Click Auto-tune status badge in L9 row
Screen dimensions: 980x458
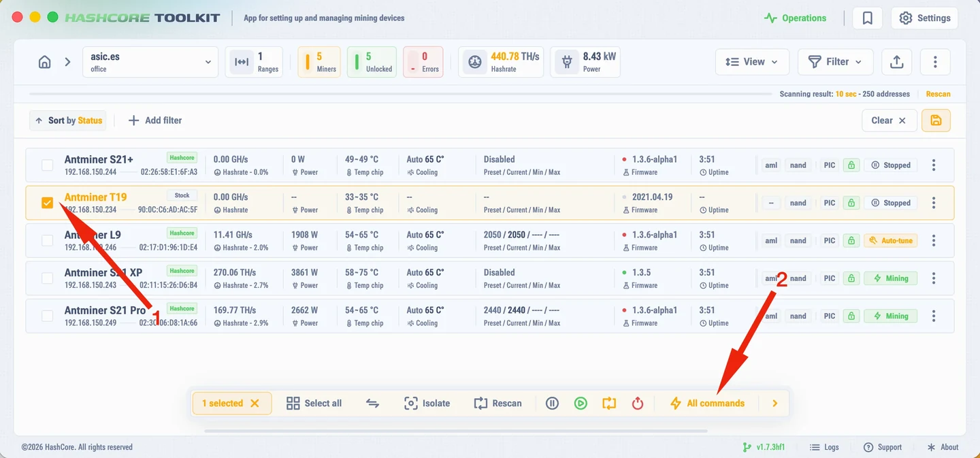point(891,240)
